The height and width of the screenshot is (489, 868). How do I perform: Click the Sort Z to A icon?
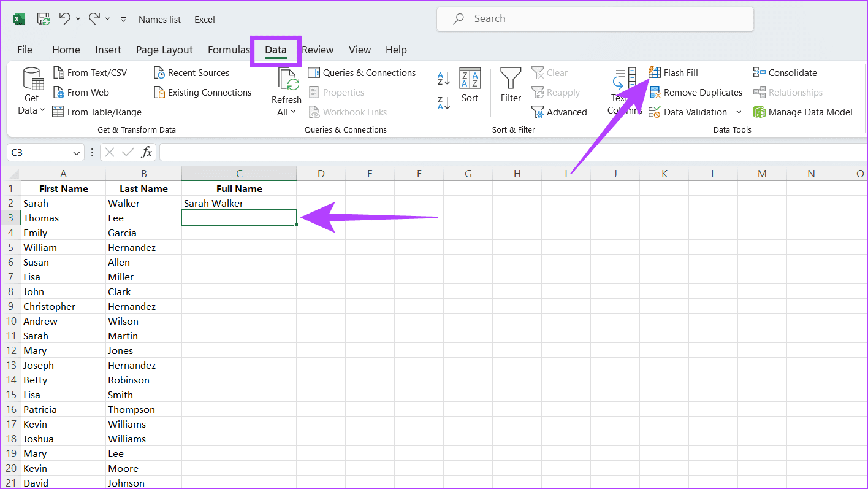click(x=444, y=102)
